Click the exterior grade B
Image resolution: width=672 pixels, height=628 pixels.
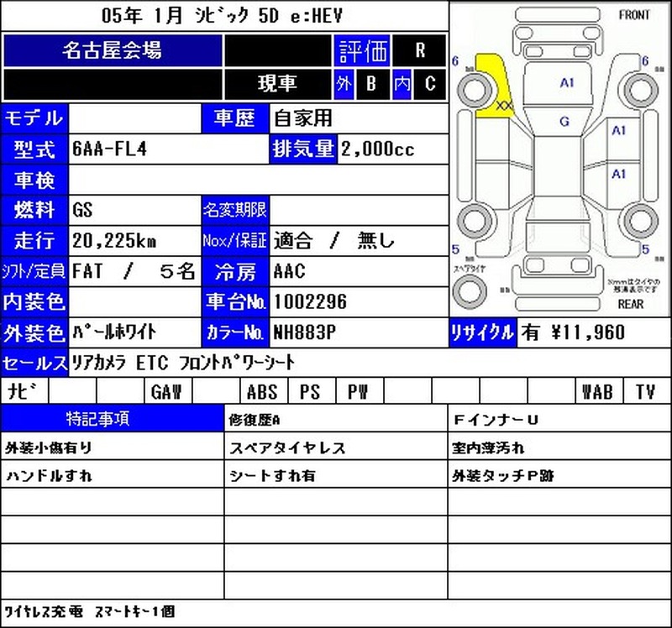(x=371, y=83)
